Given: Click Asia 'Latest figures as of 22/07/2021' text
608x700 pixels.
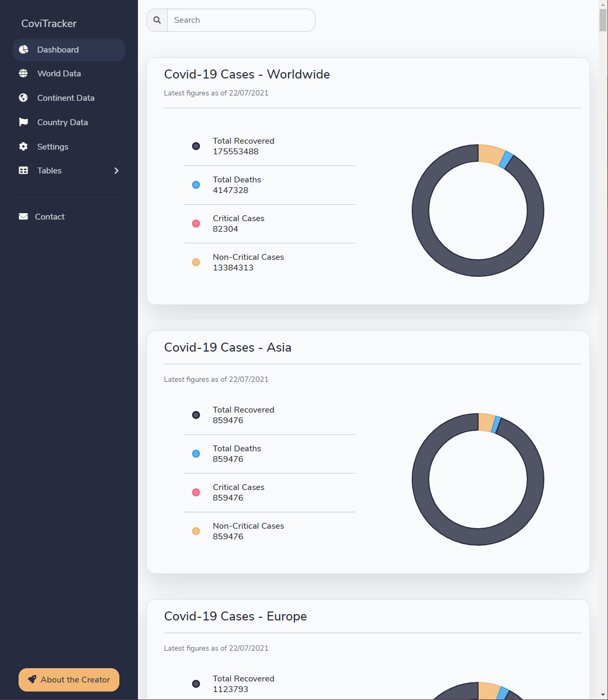Looking at the screenshot, I should pyautogui.click(x=216, y=379).
